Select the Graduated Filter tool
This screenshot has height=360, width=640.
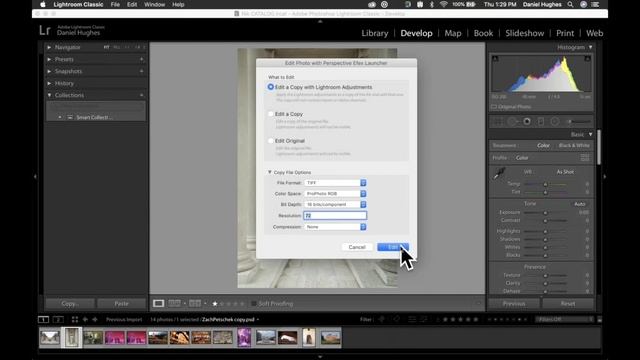541,122
